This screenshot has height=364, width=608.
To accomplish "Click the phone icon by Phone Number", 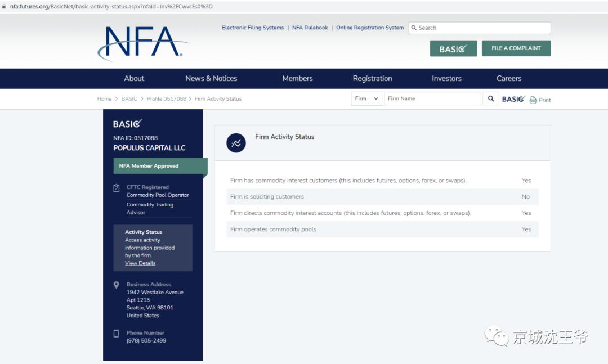I will [x=116, y=334].
